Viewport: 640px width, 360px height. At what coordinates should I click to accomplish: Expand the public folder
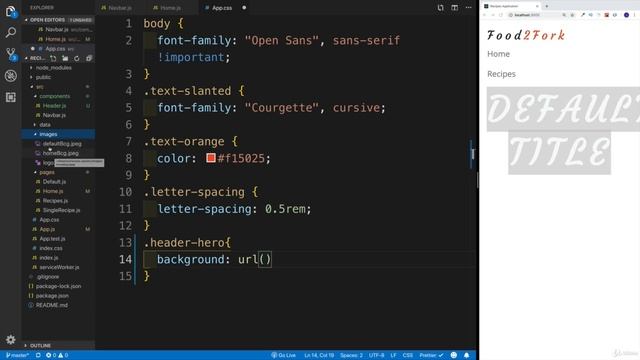click(43, 77)
